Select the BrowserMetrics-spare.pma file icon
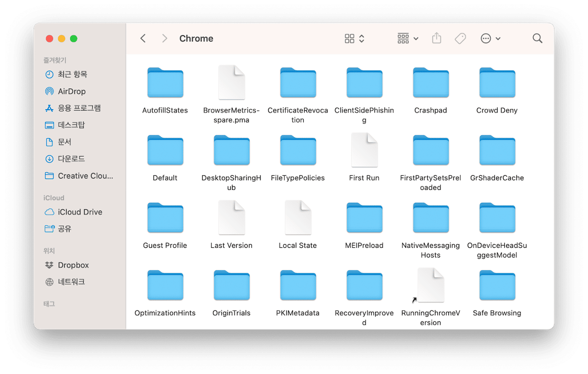 click(232, 83)
